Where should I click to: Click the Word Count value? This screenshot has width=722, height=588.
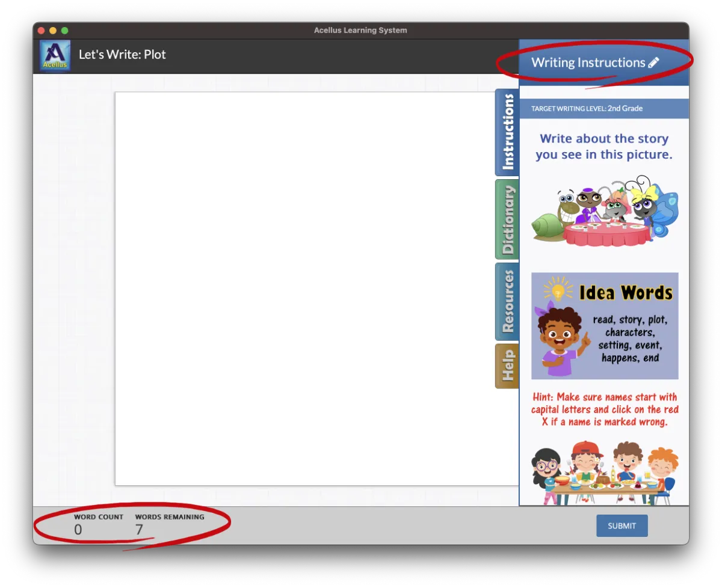coord(78,529)
